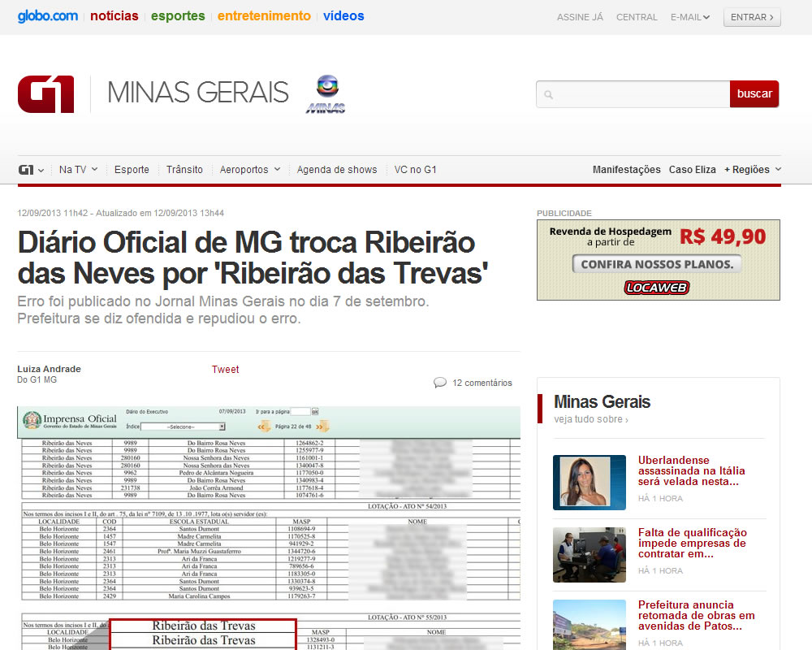The image size is (812, 650).
Task: Open Agenda de shows
Action: coord(337,170)
